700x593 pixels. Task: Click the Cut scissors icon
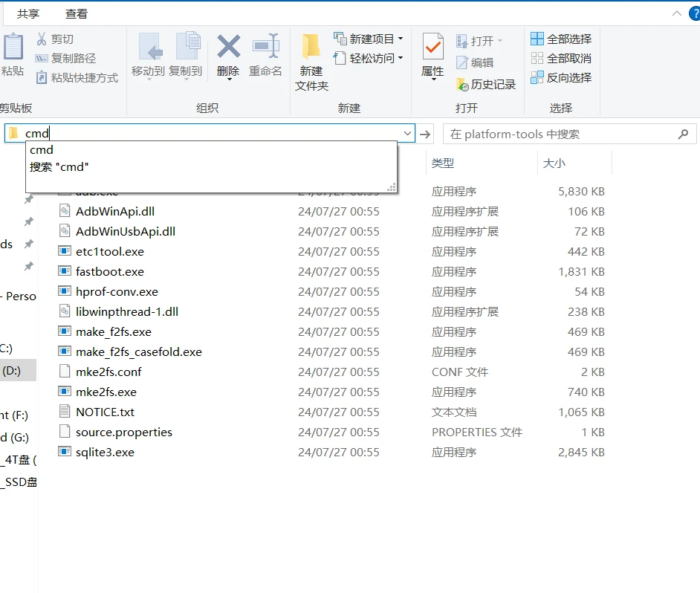pyautogui.click(x=42, y=39)
